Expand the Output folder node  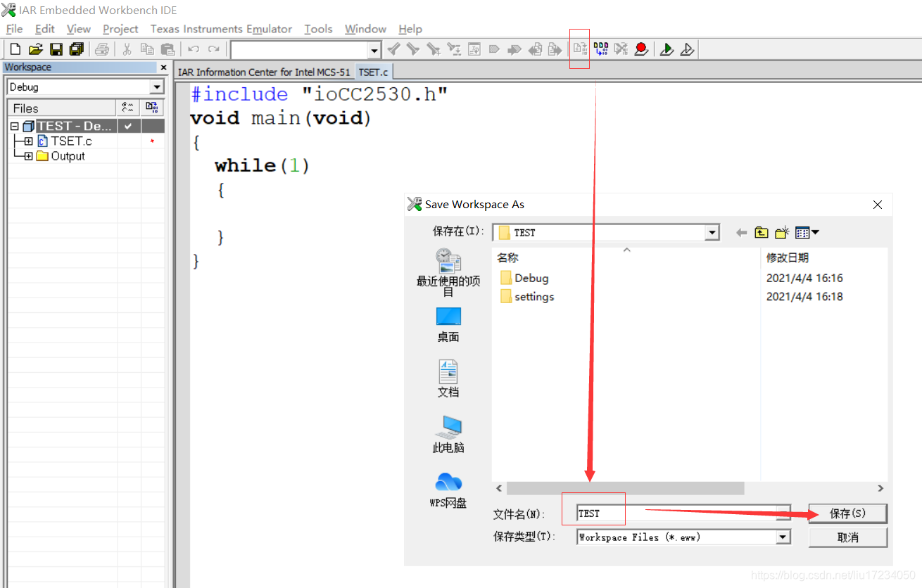click(x=28, y=156)
